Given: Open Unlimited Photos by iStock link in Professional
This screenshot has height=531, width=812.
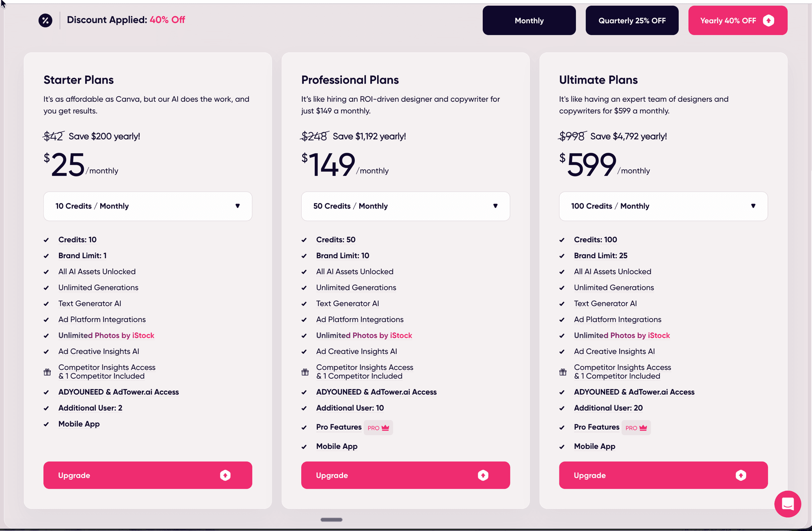Looking at the screenshot, I should (364, 335).
